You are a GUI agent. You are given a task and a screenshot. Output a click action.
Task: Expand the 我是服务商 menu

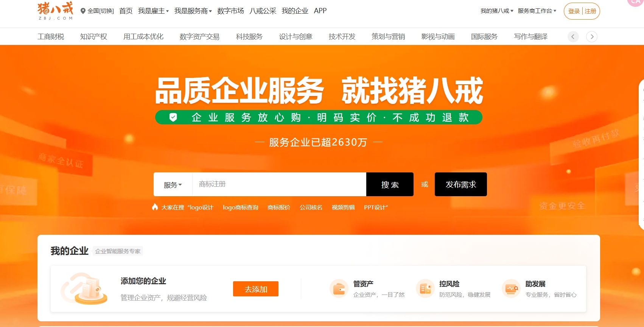[x=193, y=11]
